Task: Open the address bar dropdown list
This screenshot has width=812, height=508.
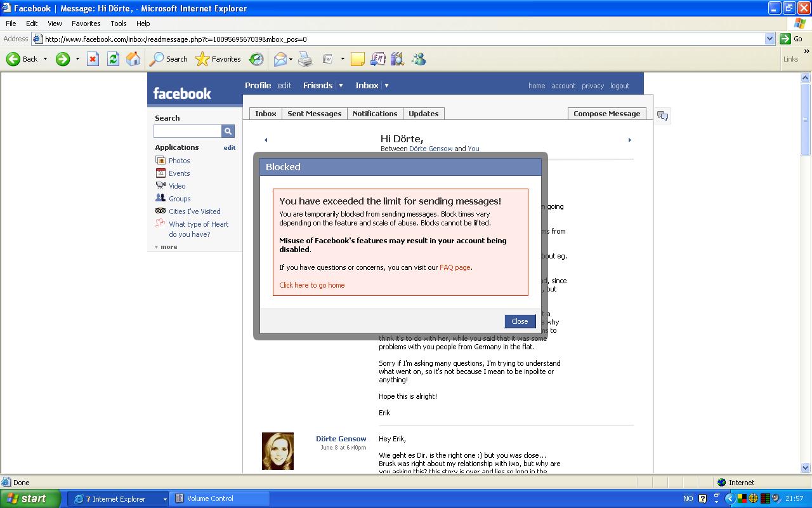Action: 769,39
